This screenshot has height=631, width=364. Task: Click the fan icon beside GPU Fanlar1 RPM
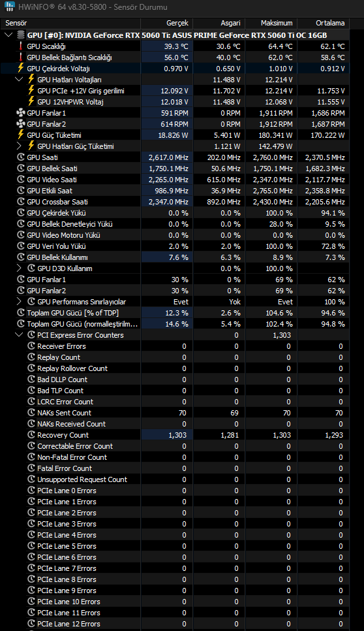pos(21,113)
